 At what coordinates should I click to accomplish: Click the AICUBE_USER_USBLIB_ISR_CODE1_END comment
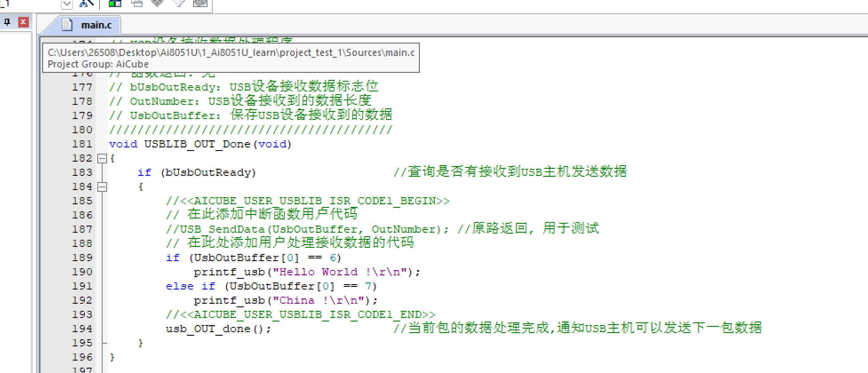[301, 315]
